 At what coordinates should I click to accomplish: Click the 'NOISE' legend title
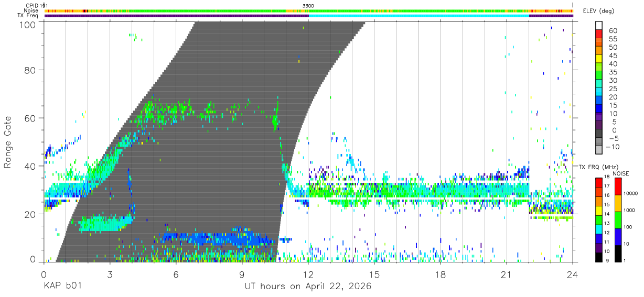coord(621,173)
